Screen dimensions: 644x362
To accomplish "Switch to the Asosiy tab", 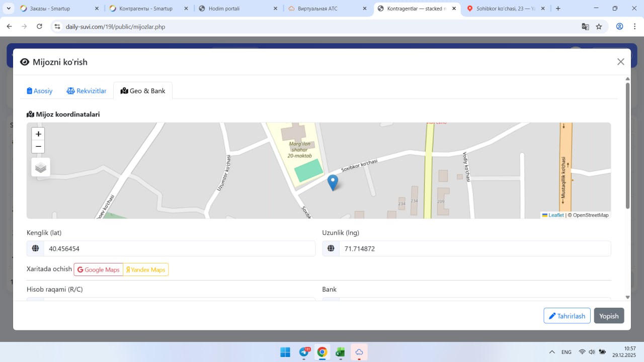I will [40, 91].
